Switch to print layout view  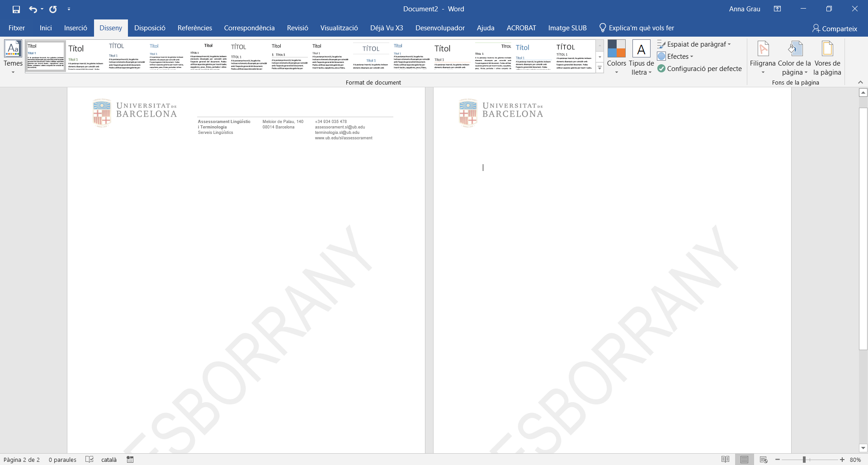(x=744, y=460)
